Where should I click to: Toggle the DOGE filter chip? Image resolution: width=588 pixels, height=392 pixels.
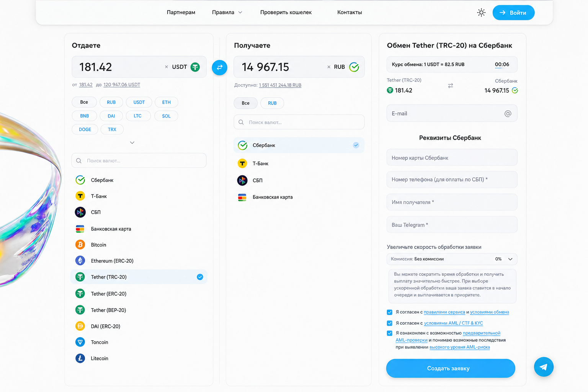pos(85,129)
